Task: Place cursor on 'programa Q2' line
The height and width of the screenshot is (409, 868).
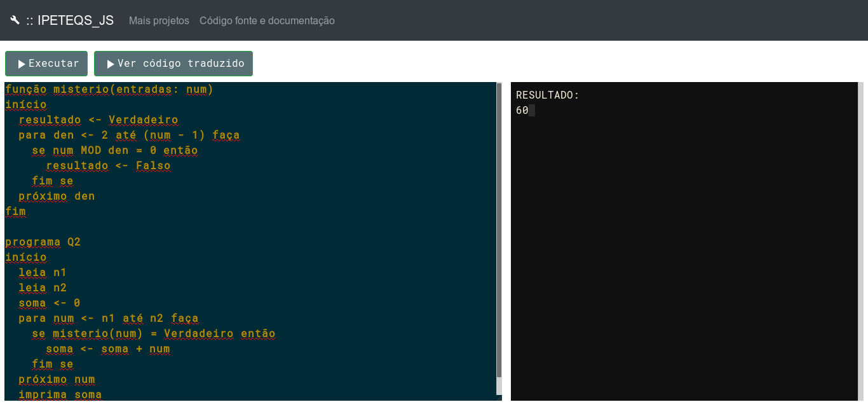Action: coord(43,242)
